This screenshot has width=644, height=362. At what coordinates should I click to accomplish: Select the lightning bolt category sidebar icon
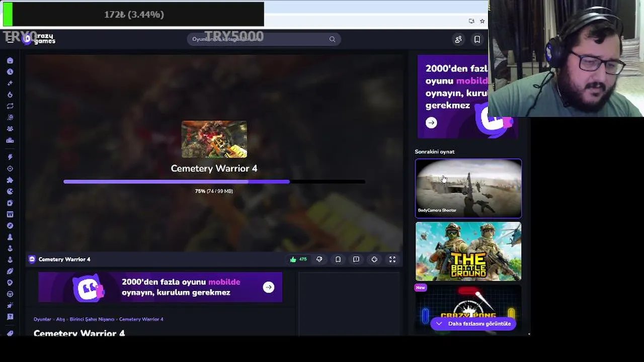click(x=10, y=157)
